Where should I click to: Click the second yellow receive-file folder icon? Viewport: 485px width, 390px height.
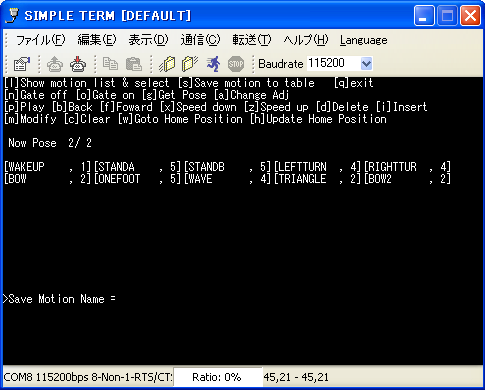(x=190, y=64)
